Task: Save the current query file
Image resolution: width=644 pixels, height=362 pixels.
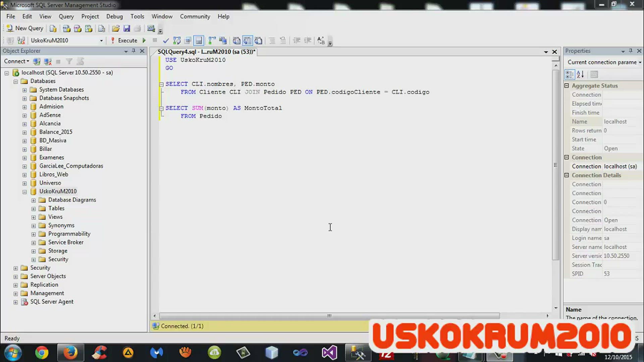Action: (x=126, y=28)
